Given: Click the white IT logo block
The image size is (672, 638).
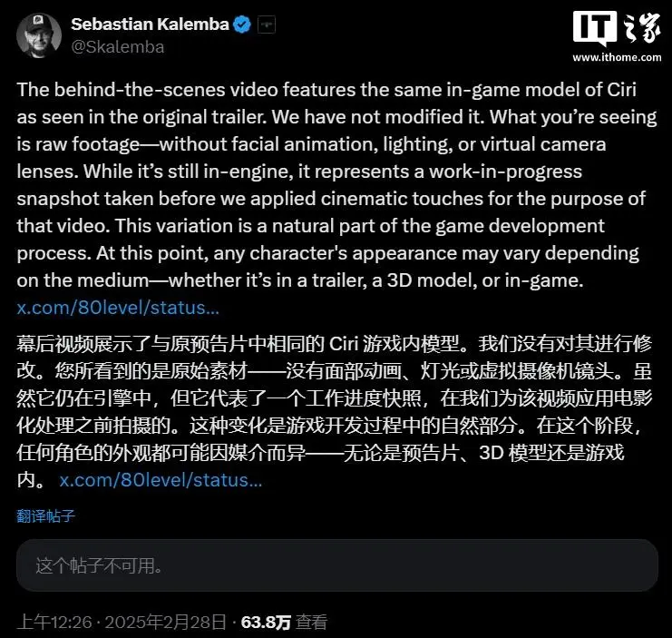Looking at the screenshot, I should click(x=595, y=28).
